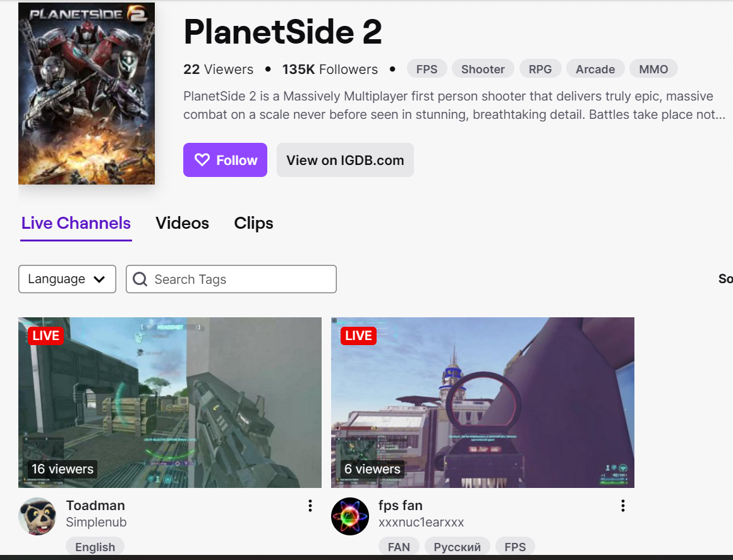733x560 pixels.
Task: Click the purple Follow button
Action: click(x=225, y=160)
